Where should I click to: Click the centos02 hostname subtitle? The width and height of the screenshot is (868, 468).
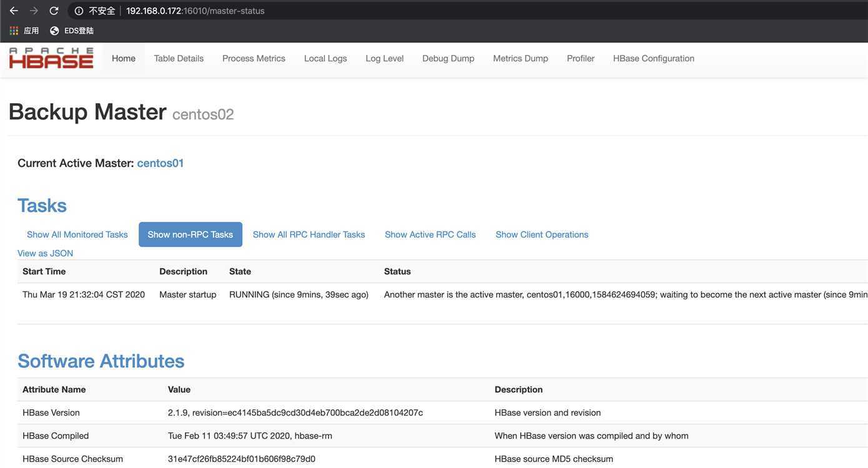203,114
